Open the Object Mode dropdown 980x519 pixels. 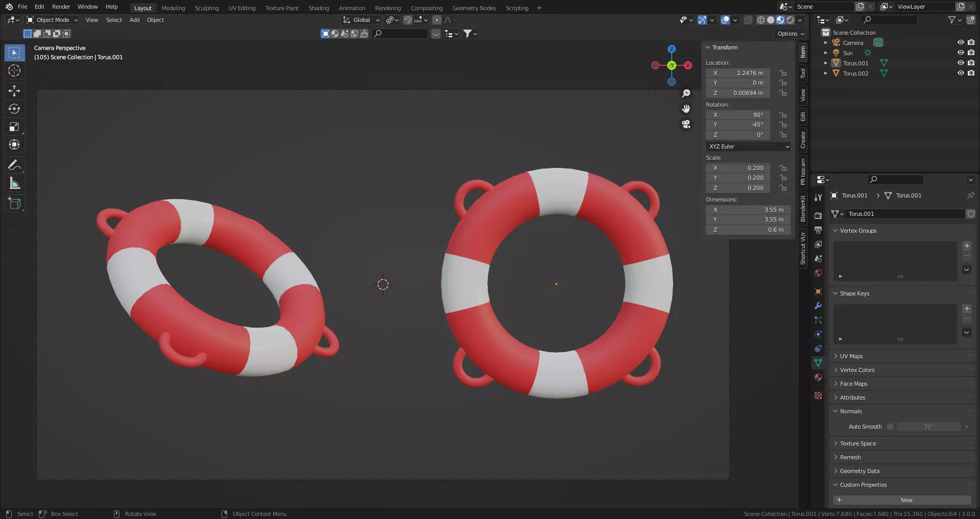pos(52,20)
